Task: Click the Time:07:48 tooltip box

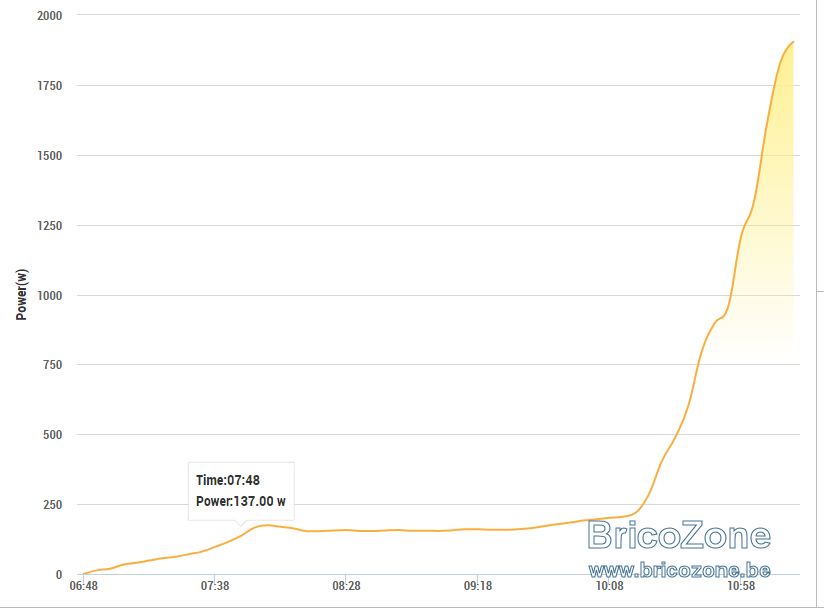Action: [x=241, y=492]
